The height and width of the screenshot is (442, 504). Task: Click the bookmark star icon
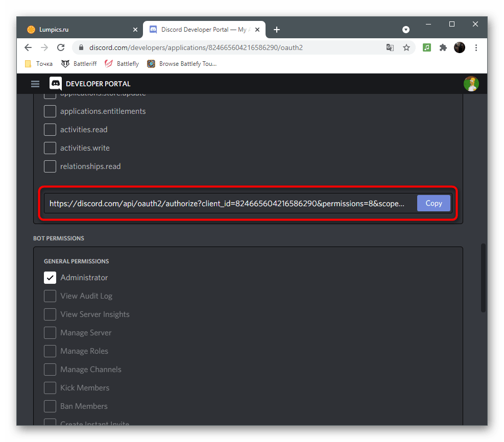pyautogui.click(x=406, y=47)
